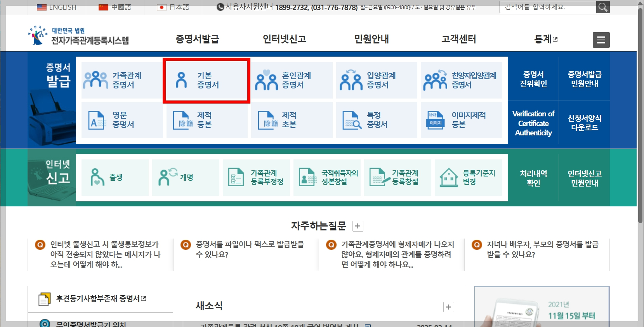
Task: Expand 자주하는질문 plus button
Action: point(358,226)
